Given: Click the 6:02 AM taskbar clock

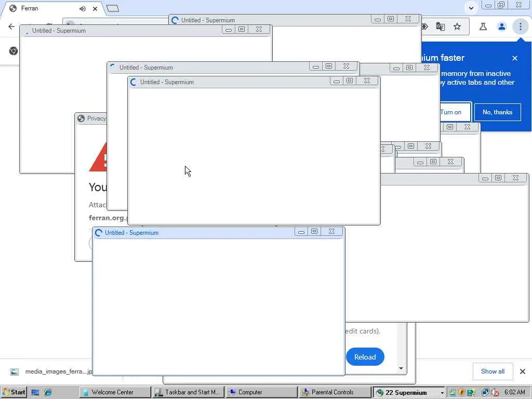Looking at the screenshot, I should pos(515,392).
